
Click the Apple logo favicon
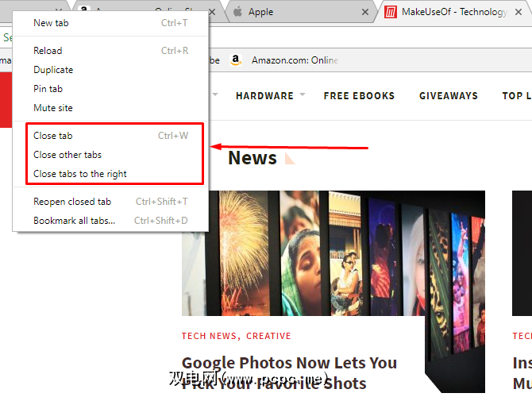pyautogui.click(x=238, y=12)
